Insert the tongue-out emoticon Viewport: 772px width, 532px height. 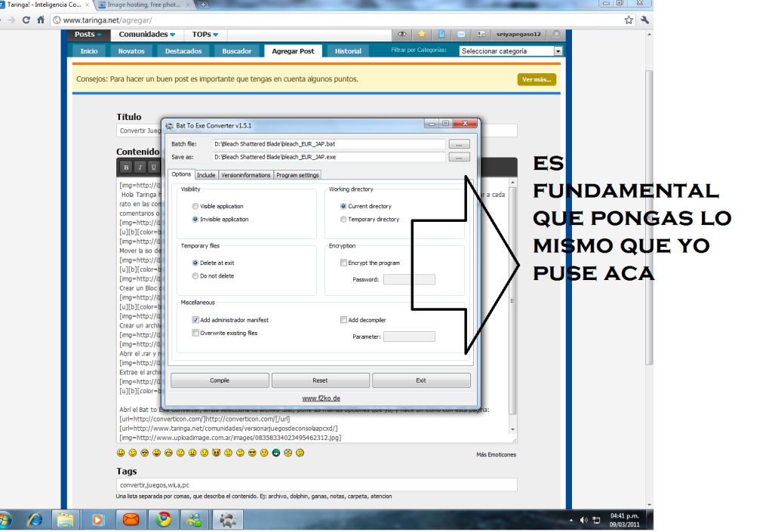156,453
